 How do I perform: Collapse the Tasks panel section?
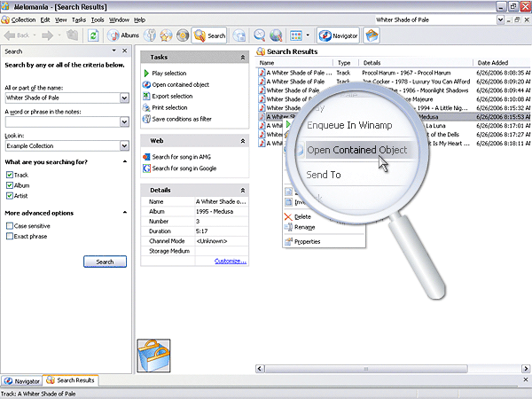[243, 57]
